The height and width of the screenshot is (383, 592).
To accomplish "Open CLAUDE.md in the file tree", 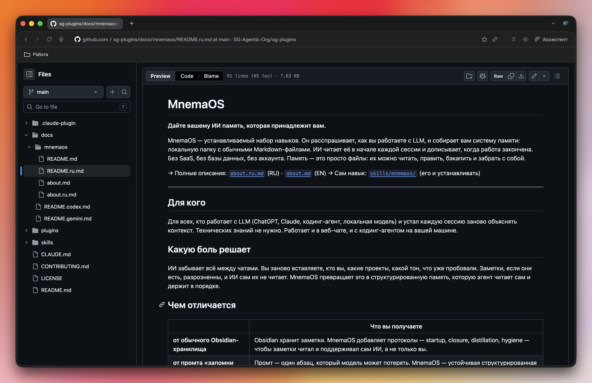I will [56, 254].
